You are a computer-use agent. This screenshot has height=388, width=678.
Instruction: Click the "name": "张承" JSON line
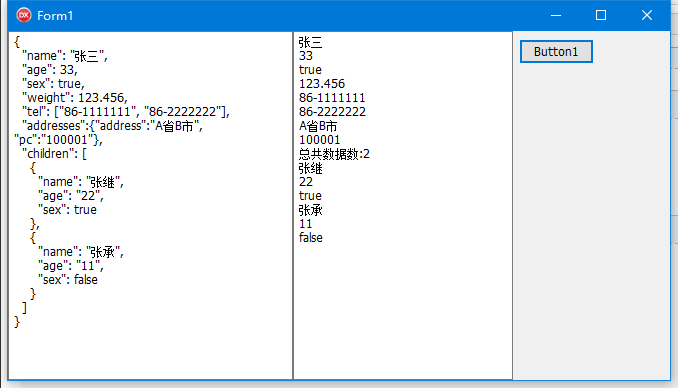81,252
